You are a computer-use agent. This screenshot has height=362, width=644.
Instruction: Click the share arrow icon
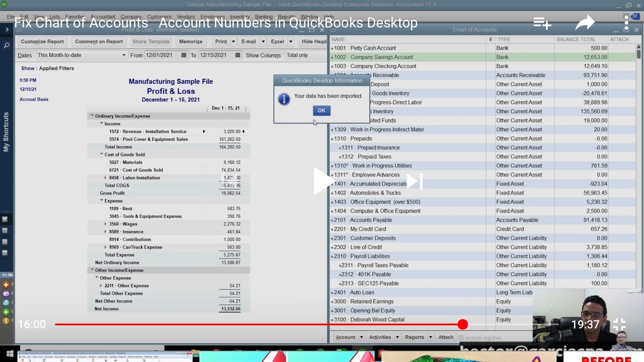[585, 23]
